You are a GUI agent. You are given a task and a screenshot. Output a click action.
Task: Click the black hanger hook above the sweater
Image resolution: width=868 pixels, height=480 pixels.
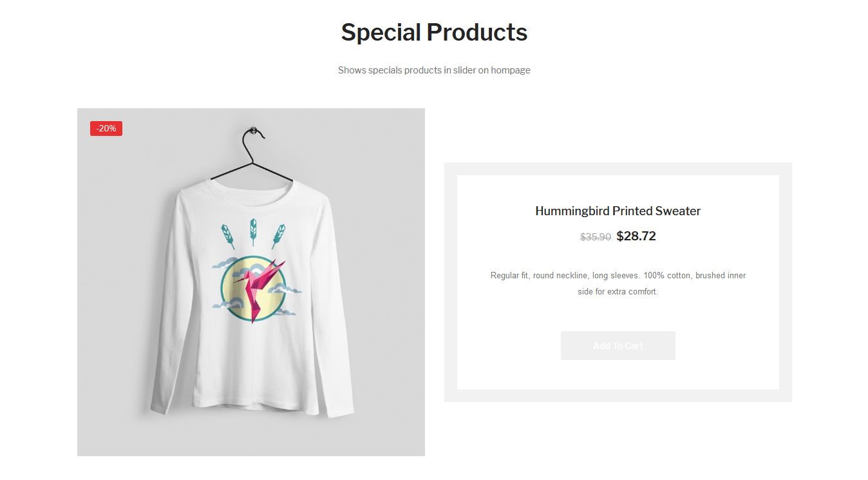[x=253, y=135]
